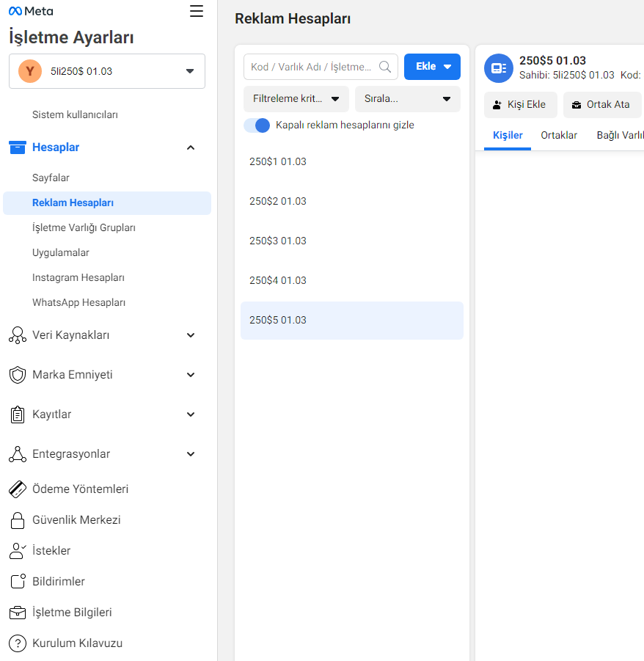The height and width of the screenshot is (661, 644).
Task: Open İstekler link
Action: click(x=51, y=551)
